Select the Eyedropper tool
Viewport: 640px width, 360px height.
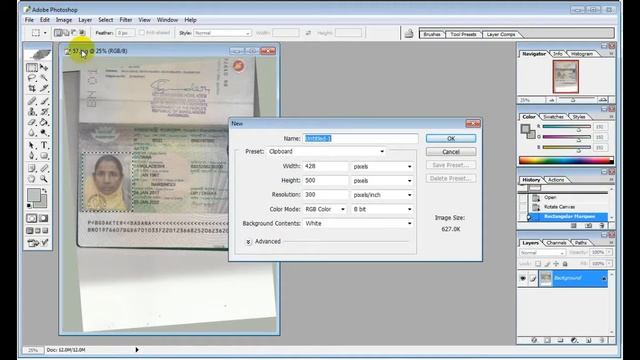coord(44,168)
